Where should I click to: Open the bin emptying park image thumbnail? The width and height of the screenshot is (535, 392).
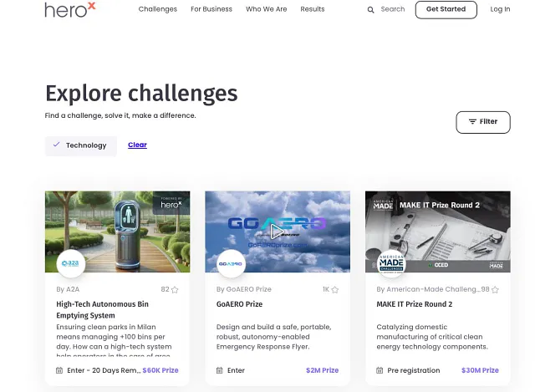[x=117, y=232]
